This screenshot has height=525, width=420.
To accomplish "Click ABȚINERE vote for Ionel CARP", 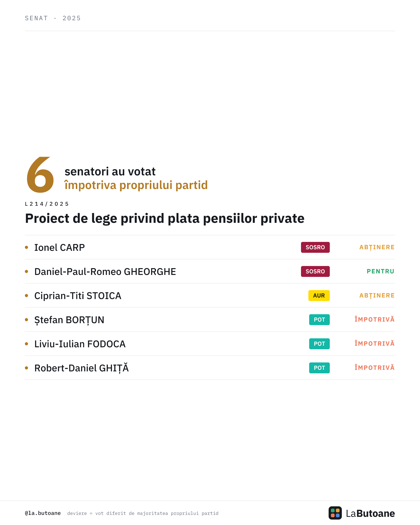I will [x=377, y=247].
